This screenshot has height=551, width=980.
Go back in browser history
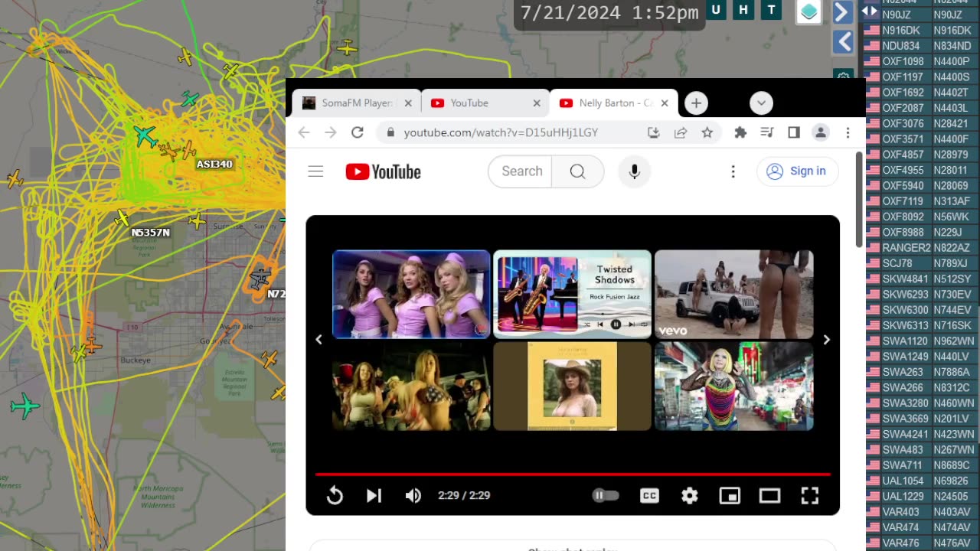(x=304, y=132)
